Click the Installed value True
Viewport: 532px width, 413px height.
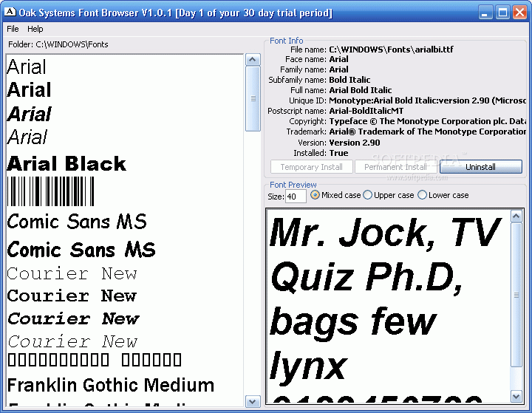click(338, 153)
